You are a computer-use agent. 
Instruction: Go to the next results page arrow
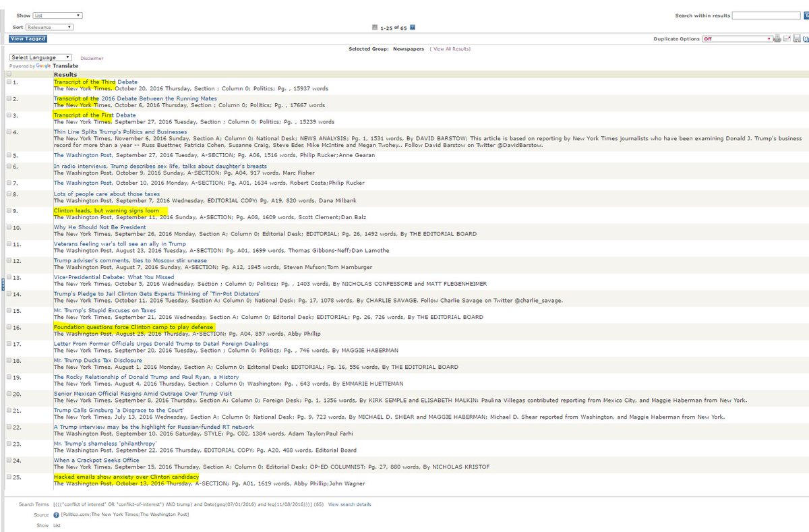[413, 28]
